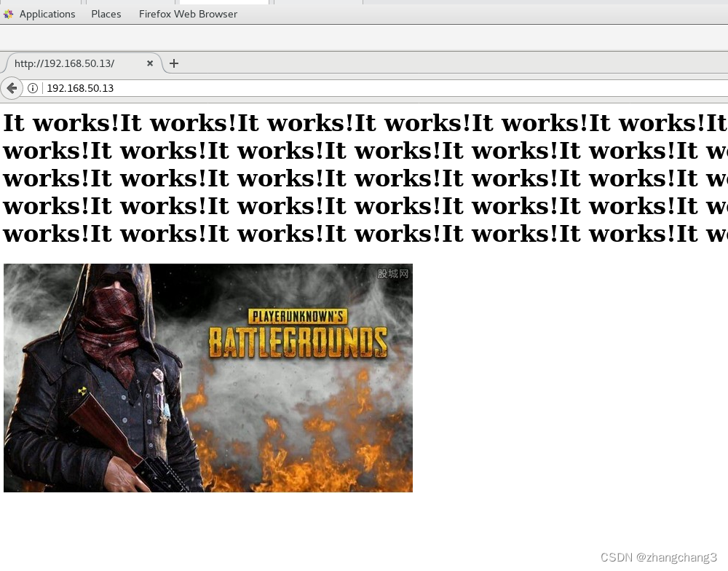Click the PUBG Battlegrounds image
Viewport: 728px width, 571px height.
point(208,378)
